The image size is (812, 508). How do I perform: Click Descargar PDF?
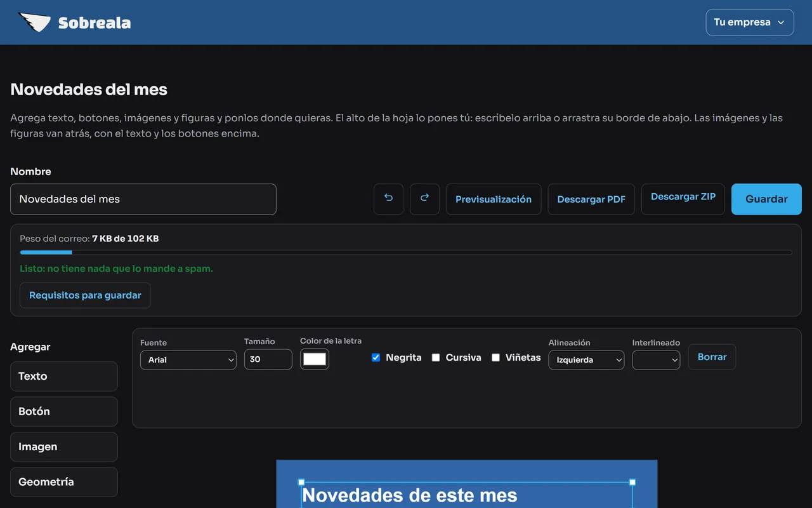[x=591, y=199]
